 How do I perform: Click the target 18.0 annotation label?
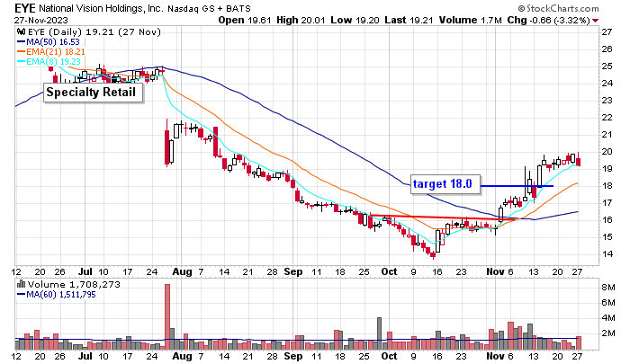pyautogui.click(x=445, y=184)
